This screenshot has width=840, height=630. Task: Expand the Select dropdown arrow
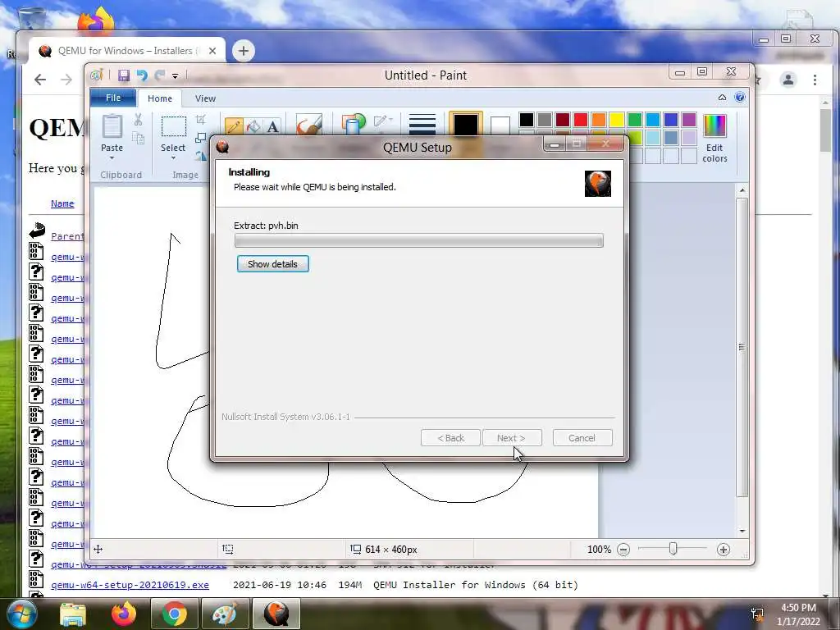pyautogui.click(x=174, y=158)
